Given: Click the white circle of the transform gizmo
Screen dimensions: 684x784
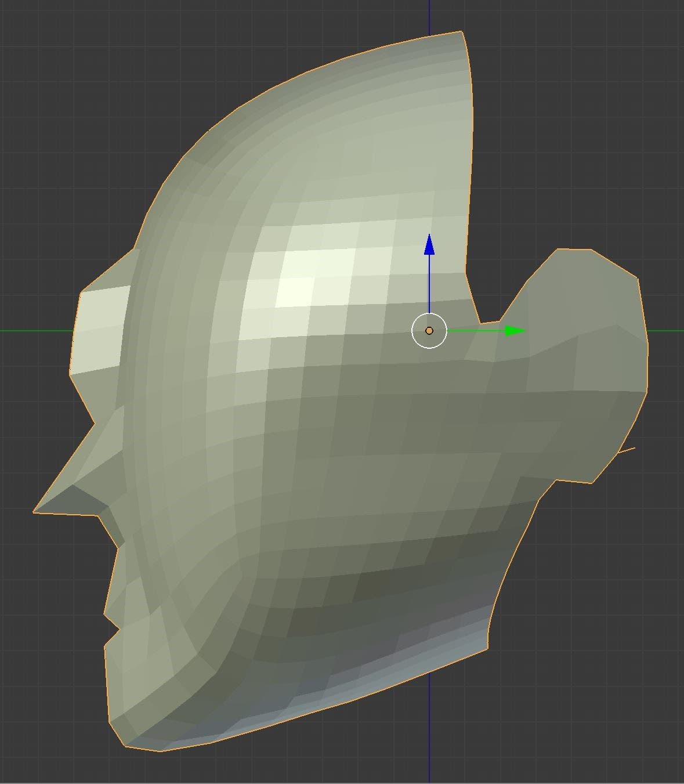Looking at the screenshot, I should tap(429, 317).
